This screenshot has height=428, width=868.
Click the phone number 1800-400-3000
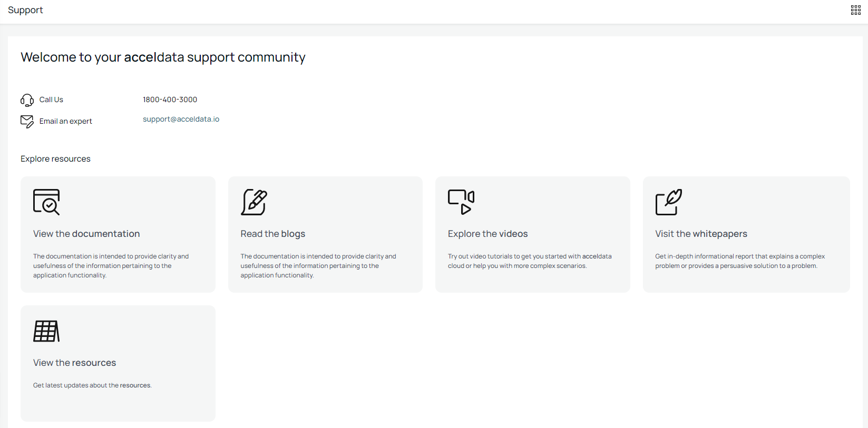tap(170, 99)
